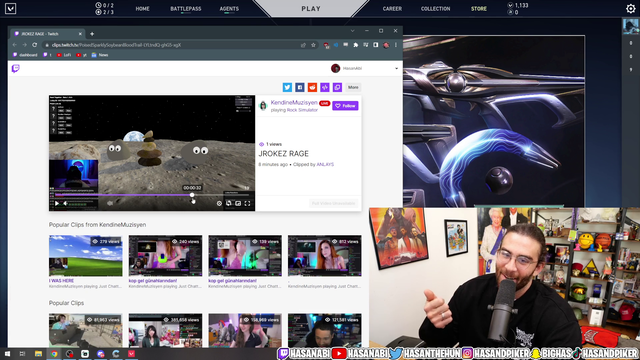
Task: Play the JROKEZ RAGE clip
Action: [x=57, y=203]
